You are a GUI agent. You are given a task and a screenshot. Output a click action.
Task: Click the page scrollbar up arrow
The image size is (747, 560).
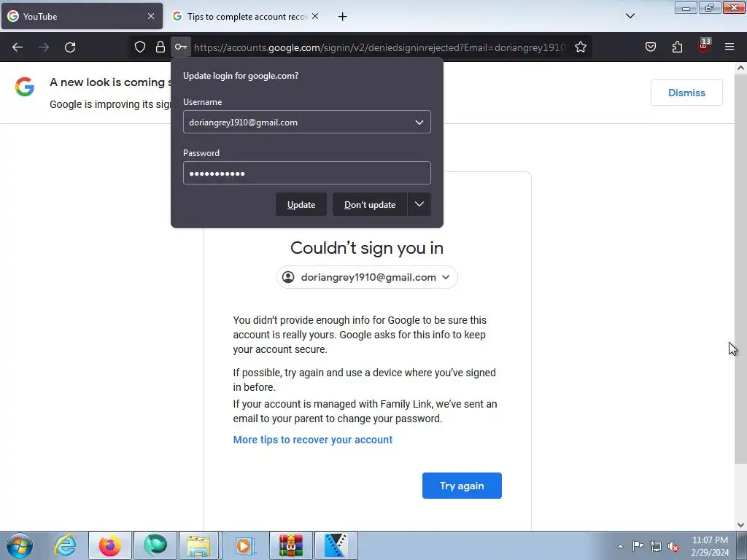(x=740, y=68)
